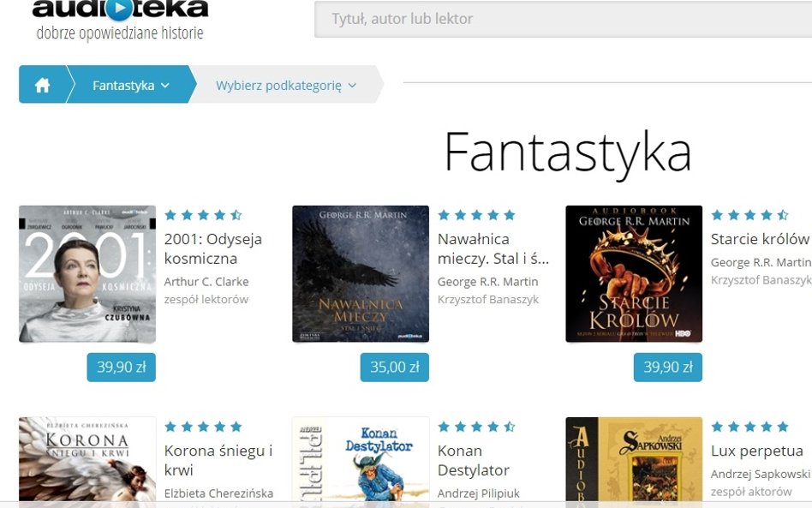Viewport: 812px width, 508px height.
Task: Buy Starcie królów for 39,90 zł
Action: 668,368
